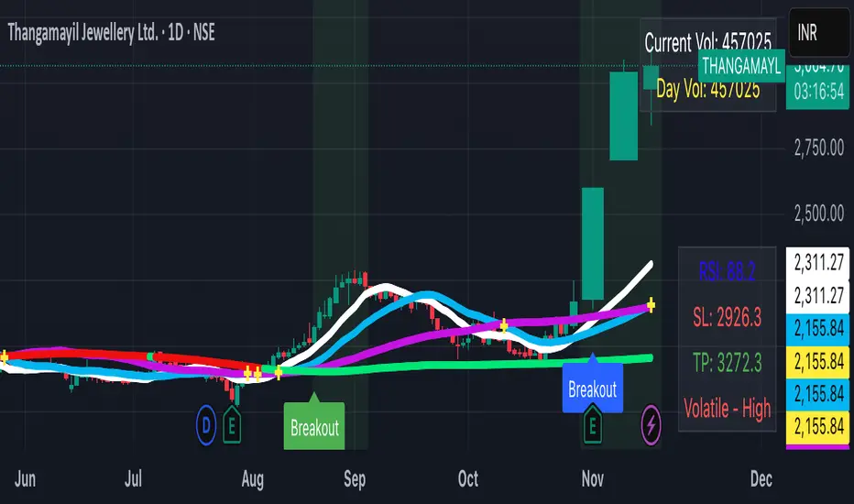Image resolution: width=854 pixels, height=504 pixels.
Task: Click the Nov label on time axis
Action: (593, 479)
